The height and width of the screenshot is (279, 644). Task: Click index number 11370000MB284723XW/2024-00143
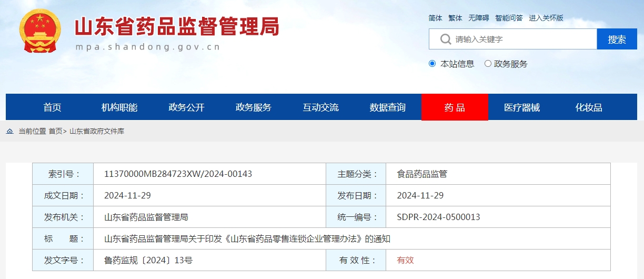[x=178, y=174]
